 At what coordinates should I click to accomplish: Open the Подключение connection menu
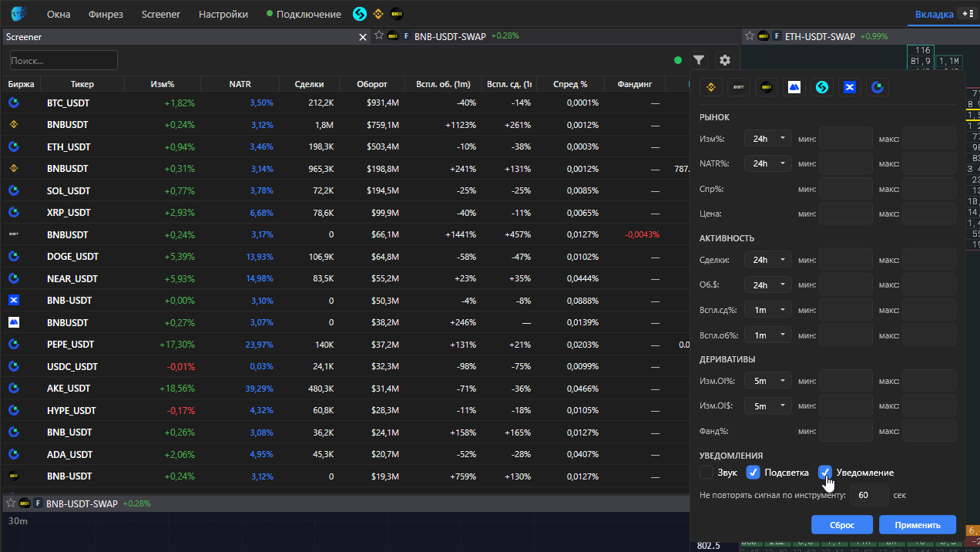304,14
